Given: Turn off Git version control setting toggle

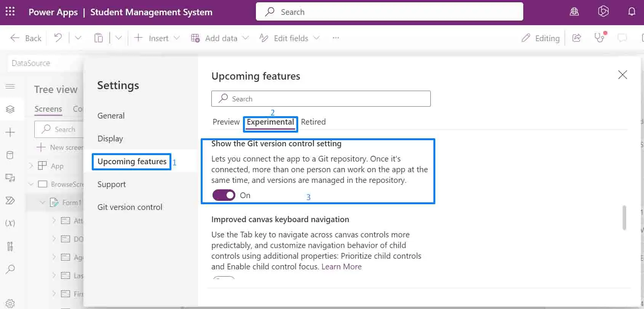Looking at the screenshot, I should (x=224, y=195).
